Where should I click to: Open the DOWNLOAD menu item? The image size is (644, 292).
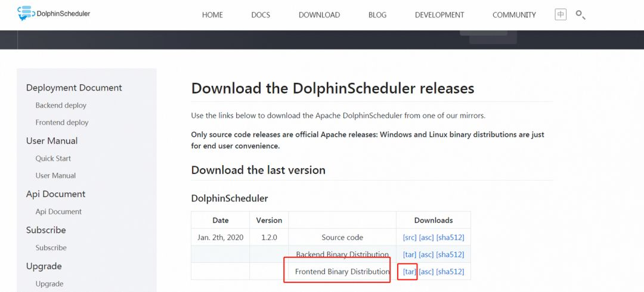(x=319, y=15)
